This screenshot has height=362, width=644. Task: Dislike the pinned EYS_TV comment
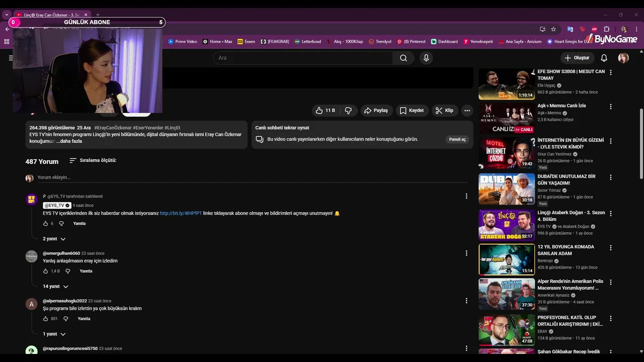click(61, 224)
